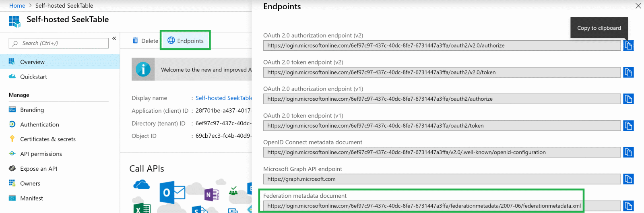Image resolution: width=644 pixels, height=213 pixels.
Task: Copy OAuth 2.0 token endpoint (v2) URL
Action: pos(628,72)
